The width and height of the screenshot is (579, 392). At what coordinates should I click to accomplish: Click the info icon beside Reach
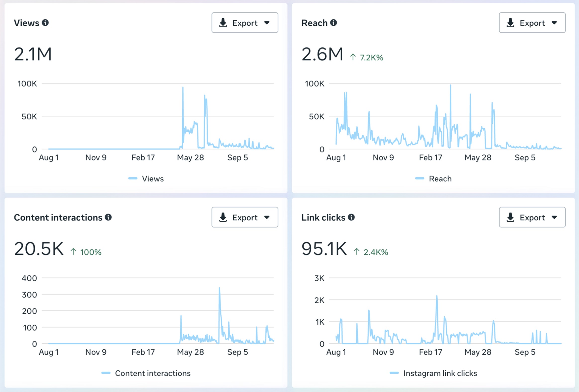coord(334,23)
